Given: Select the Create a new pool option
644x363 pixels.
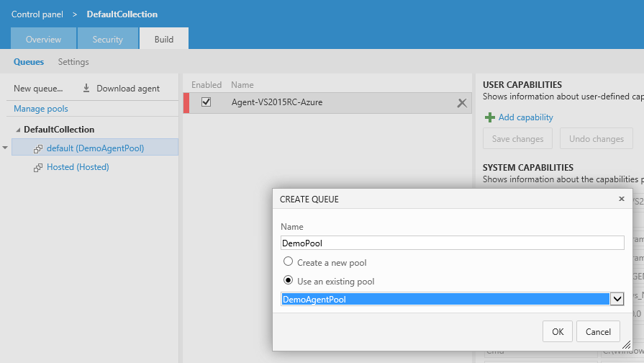Looking at the screenshot, I should tap(289, 261).
